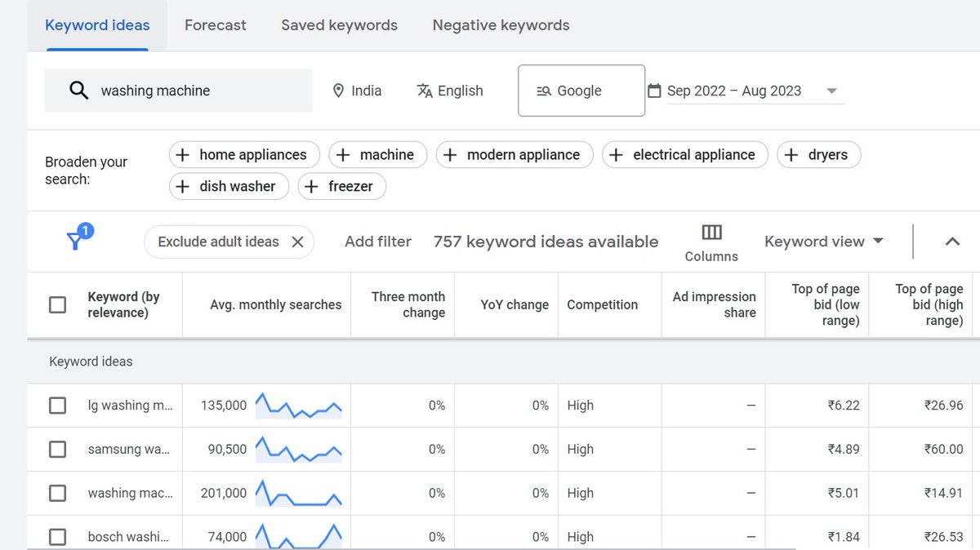Sort by YoY change column
The image size is (980, 550).
pyautogui.click(x=514, y=304)
